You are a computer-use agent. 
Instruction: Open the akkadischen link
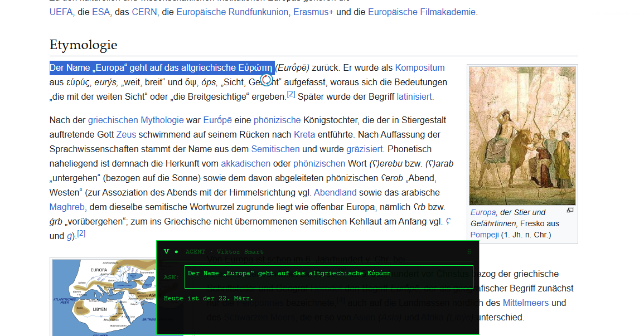(x=245, y=164)
